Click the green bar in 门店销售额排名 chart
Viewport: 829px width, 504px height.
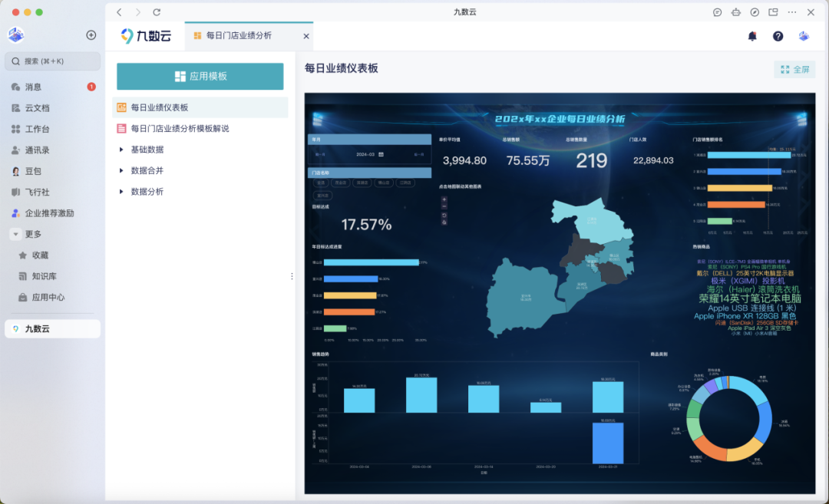coord(719,221)
